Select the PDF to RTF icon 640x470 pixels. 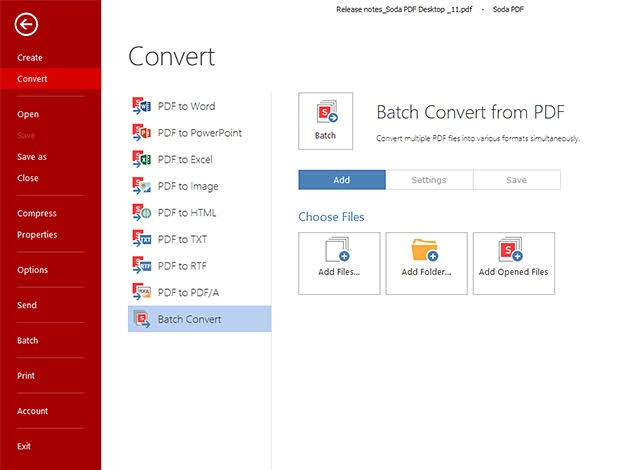coord(142,266)
